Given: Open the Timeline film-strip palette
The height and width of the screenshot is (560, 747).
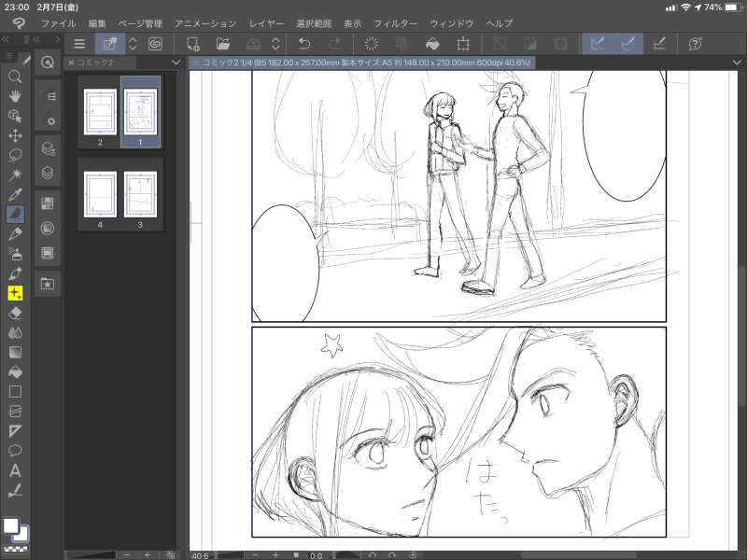Looking at the screenshot, I should [x=48, y=253].
